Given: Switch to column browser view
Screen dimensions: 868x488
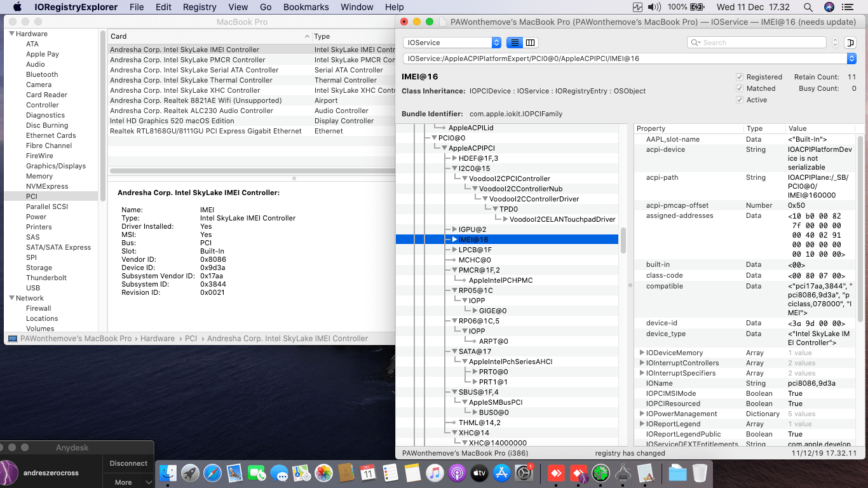Looking at the screenshot, I should pos(531,43).
